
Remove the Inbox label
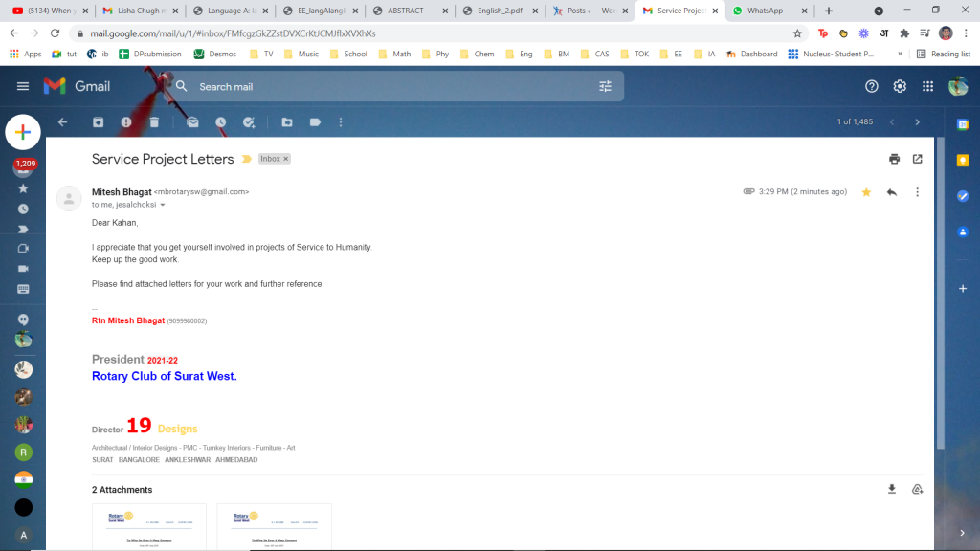(x=285, y=159)
